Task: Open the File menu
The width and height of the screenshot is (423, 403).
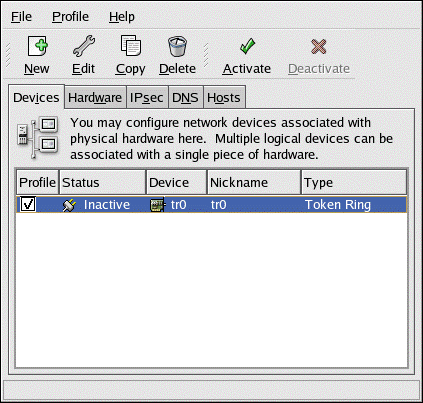Action: pos(21,17)
